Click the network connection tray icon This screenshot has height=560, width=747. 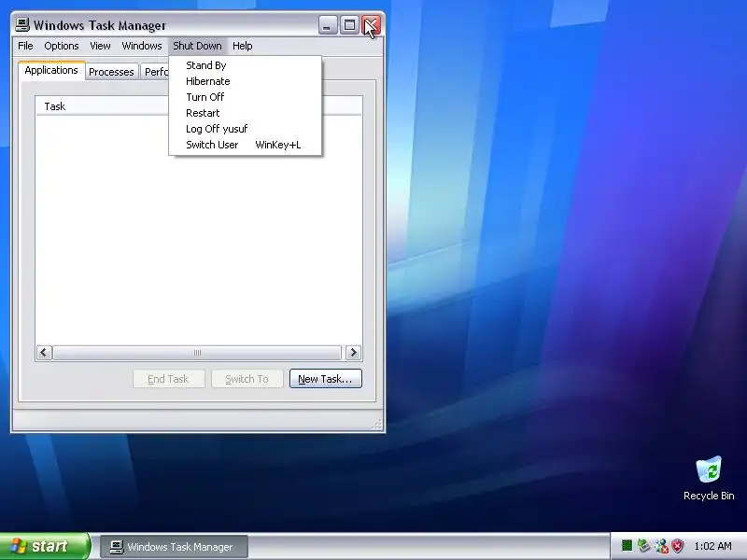[x=661, y=546]
